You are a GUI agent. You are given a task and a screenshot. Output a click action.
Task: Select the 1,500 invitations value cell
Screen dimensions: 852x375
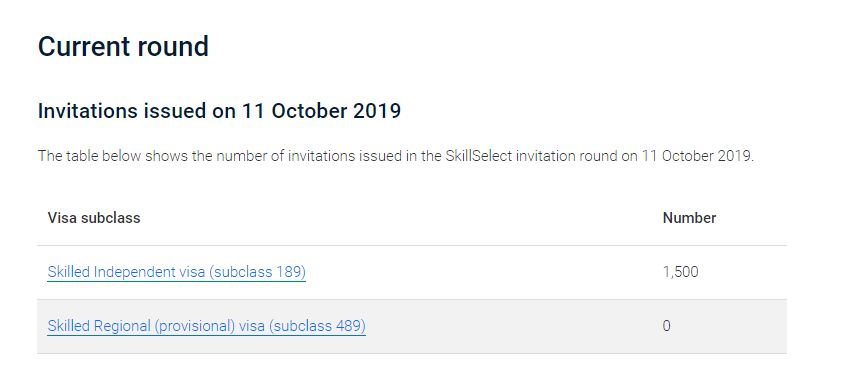click(x=680, y=272)
